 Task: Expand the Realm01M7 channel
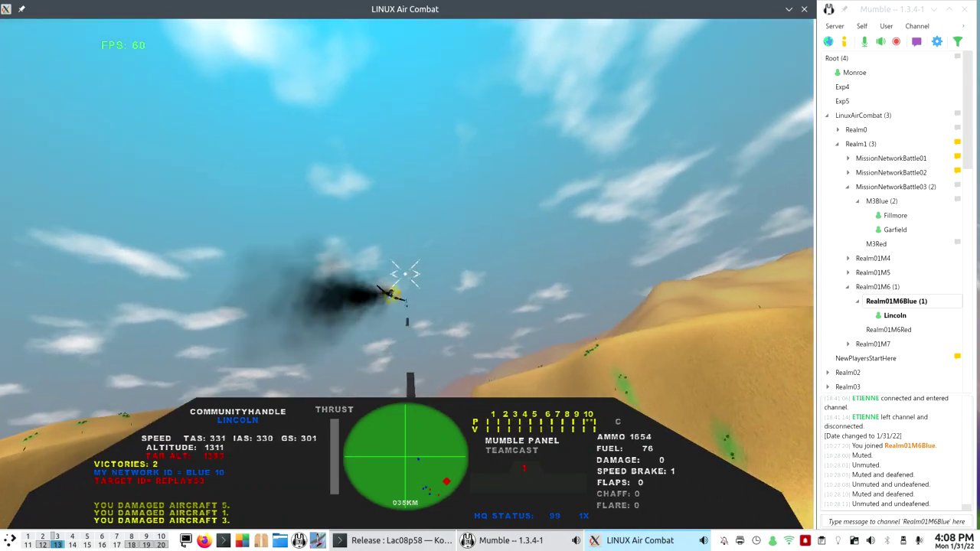848,344
